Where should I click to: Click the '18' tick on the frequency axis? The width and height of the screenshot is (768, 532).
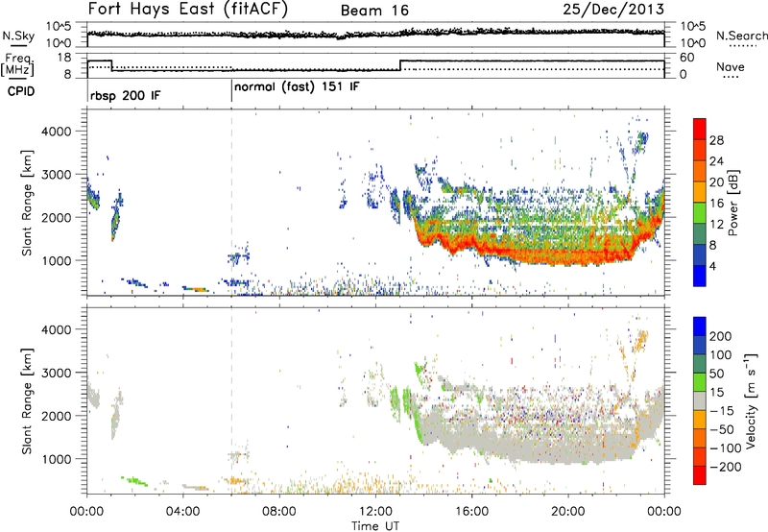pos(63,58)
